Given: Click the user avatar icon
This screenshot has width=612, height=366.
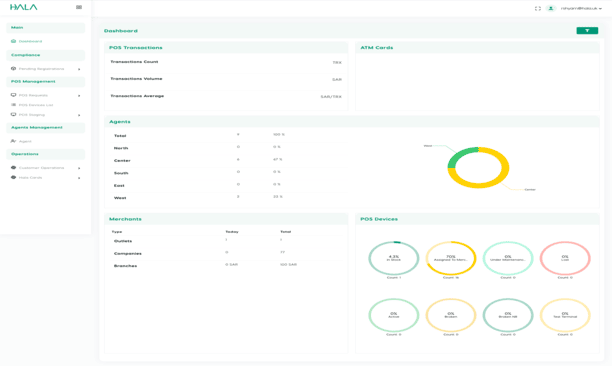Looking at the screenshot, I should click(551, 8).
